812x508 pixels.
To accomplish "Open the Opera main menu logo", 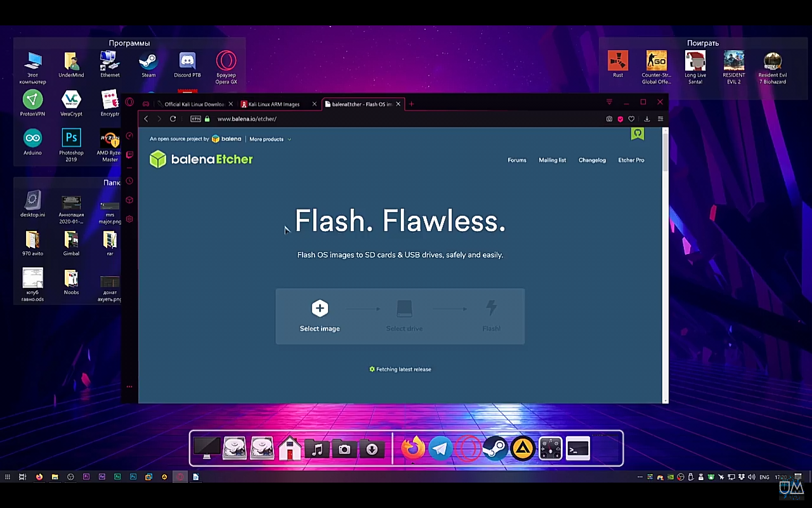I will pos(129,102).
